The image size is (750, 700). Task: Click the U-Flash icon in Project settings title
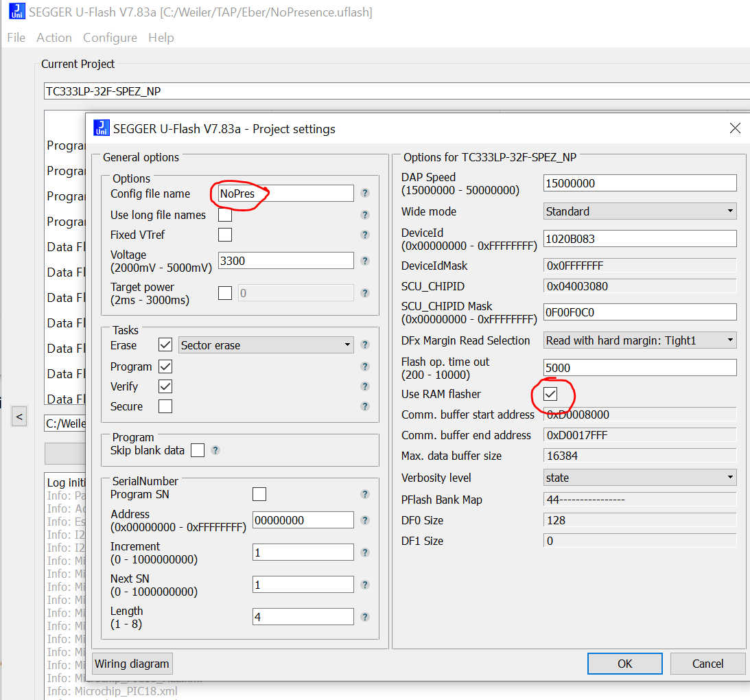pyautogui.click(x=102, y=128)
